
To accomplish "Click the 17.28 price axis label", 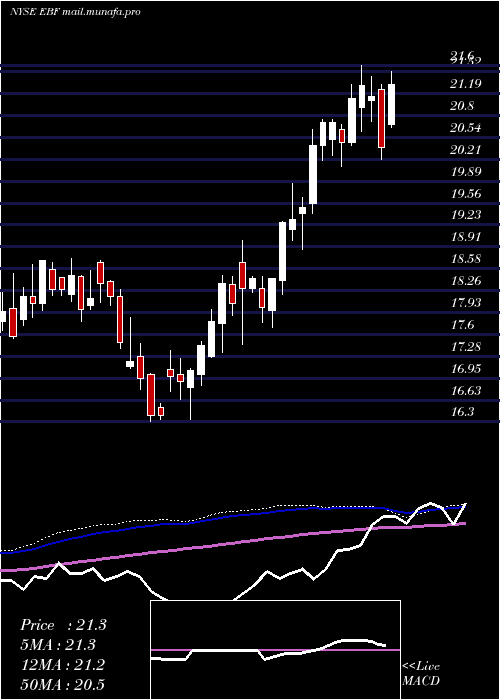I will (x=466, y=347).
